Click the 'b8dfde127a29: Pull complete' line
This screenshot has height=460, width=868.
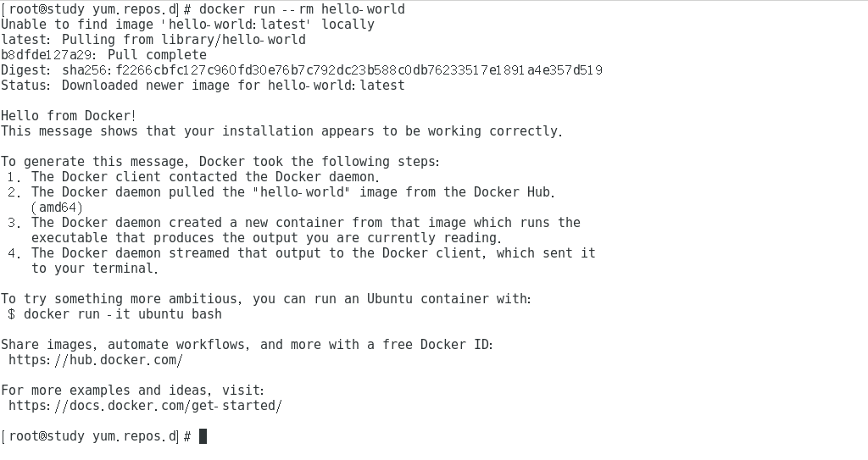pos(104,55)
